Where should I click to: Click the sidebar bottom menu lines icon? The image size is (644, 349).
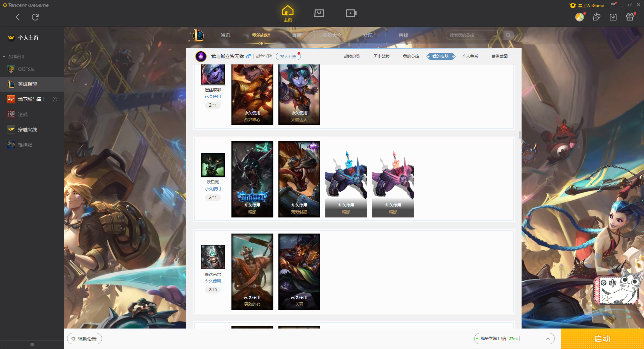coord(32,344)
